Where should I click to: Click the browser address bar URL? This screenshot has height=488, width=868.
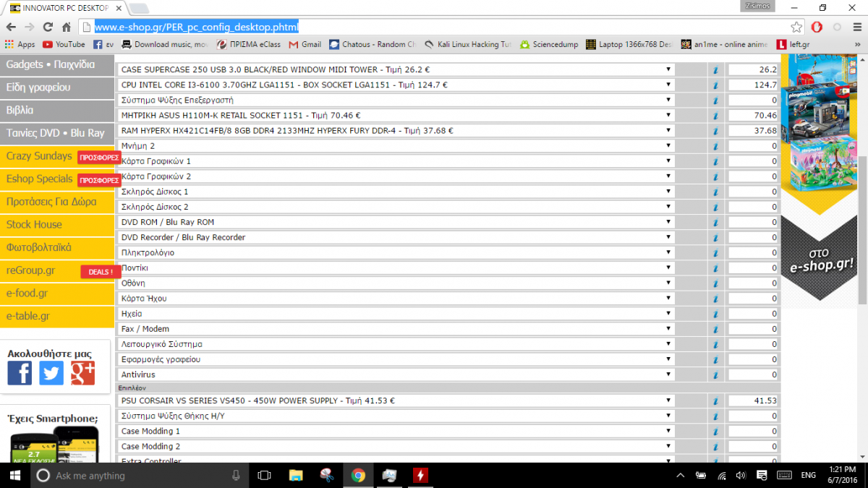click(196, 27)
